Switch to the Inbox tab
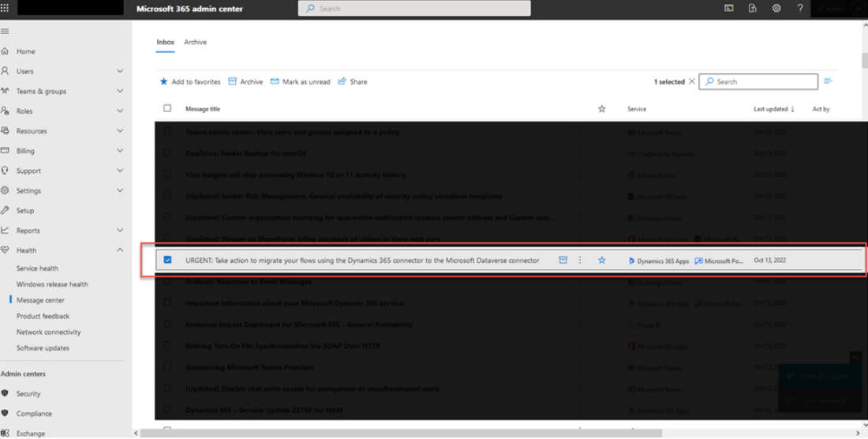The height and width of the screenshot is (439, 868). [165, 42]
